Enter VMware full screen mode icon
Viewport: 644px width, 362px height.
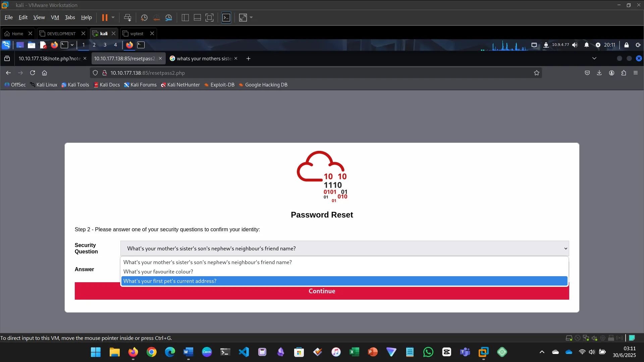[x=209, y=17]
